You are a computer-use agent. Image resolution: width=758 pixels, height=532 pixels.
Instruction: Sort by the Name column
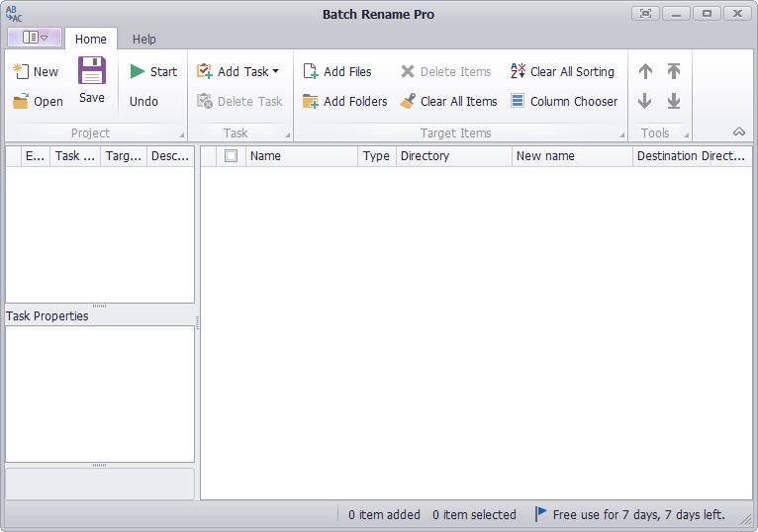(302, 156)
